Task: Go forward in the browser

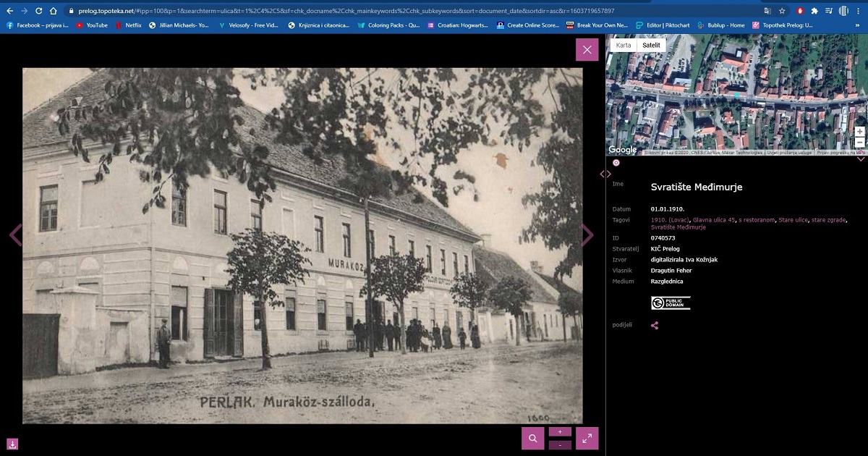Action: (x=25, y=11)
